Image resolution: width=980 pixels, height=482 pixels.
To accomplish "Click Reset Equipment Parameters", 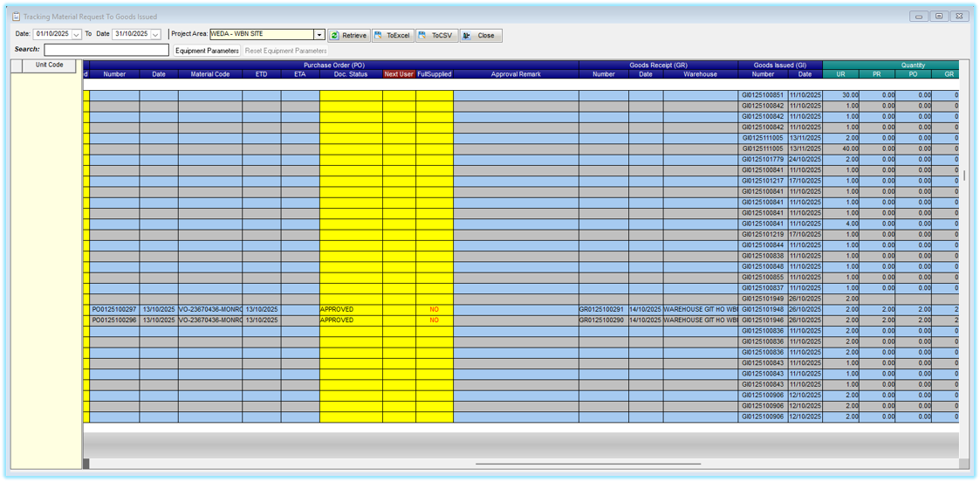I will click(x=285, y=51).
